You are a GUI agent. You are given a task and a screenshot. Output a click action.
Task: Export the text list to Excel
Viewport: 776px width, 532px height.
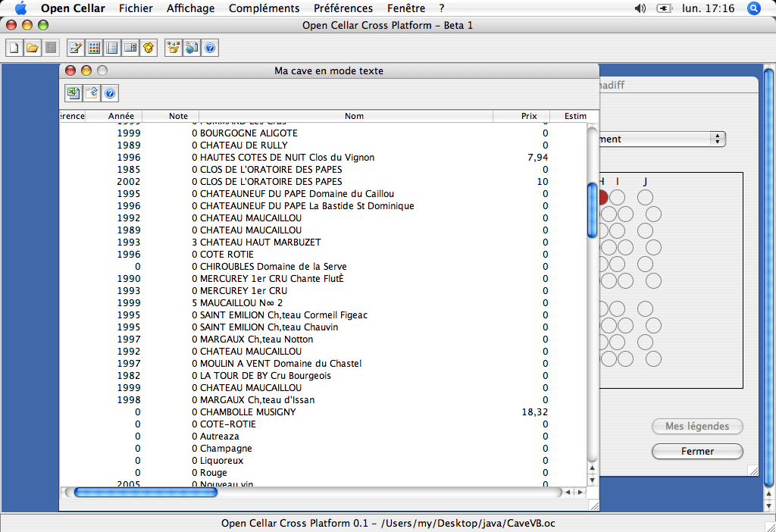(x=74, y=93)
